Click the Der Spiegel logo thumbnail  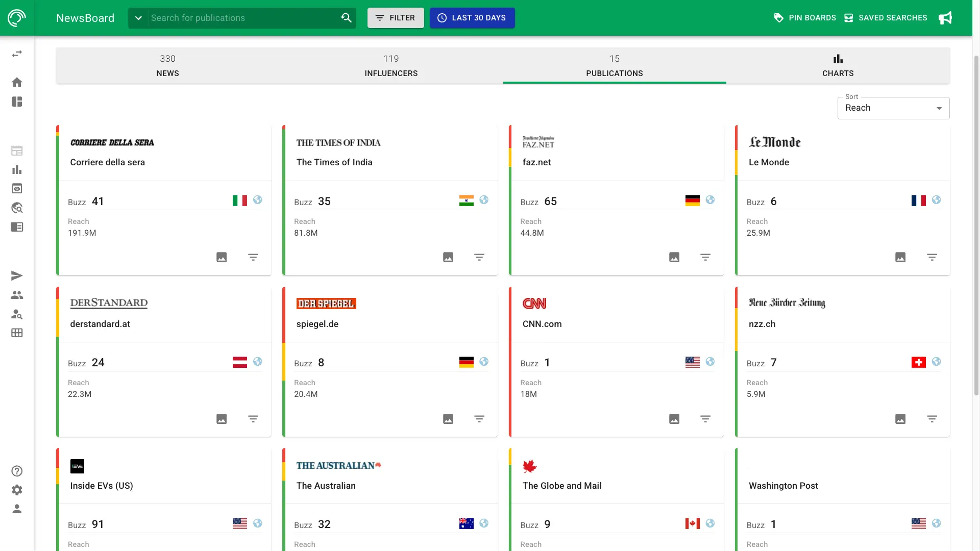click(326, 304)
